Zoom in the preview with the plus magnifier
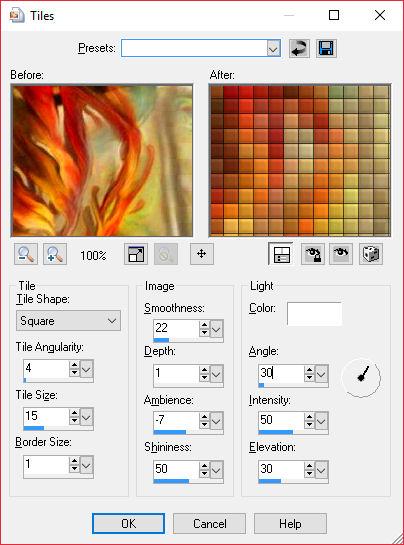The height and width of the screenshot is (545, 404). (55, 254)
